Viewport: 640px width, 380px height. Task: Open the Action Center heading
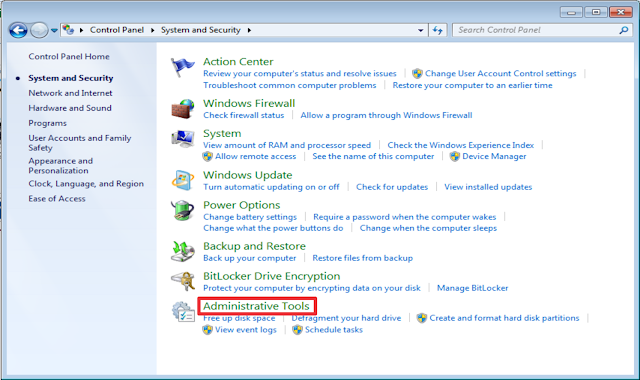238,62
